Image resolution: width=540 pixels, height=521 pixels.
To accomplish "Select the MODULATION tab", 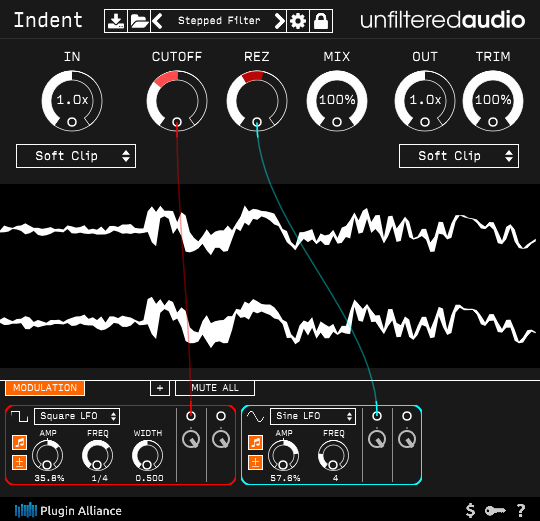I will coord(45,388).
